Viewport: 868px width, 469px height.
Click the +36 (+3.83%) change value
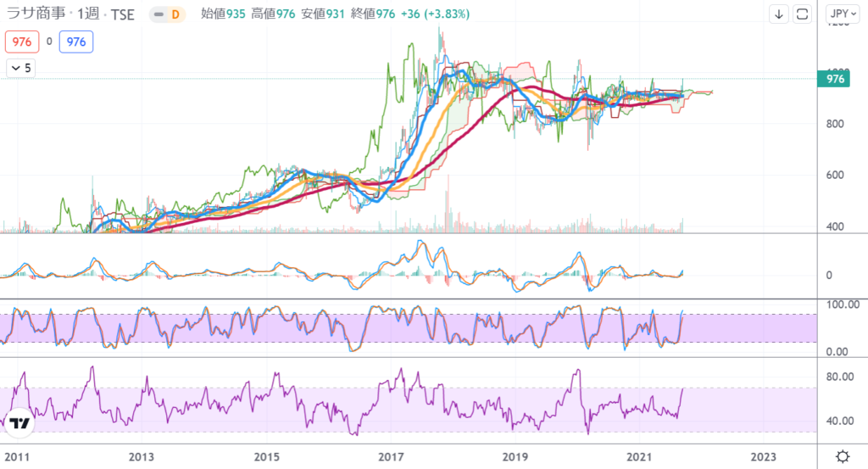(x=435, y=14)
